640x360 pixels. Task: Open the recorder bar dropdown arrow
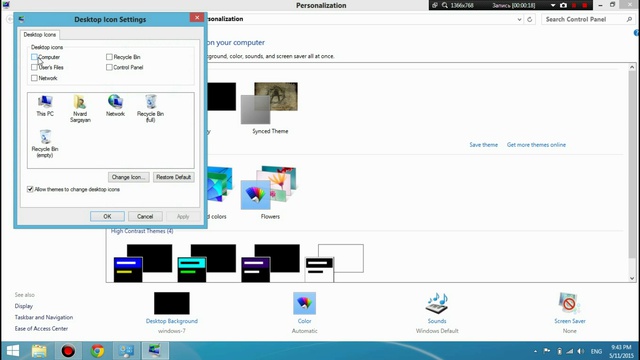tap(553, 5)
